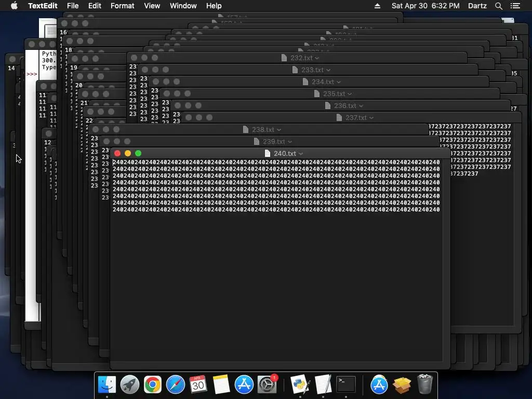This screenshot has width=532, height=399.
Task: Expand the 237.txt title dropdown chevron
Action: tap(371, 118)
